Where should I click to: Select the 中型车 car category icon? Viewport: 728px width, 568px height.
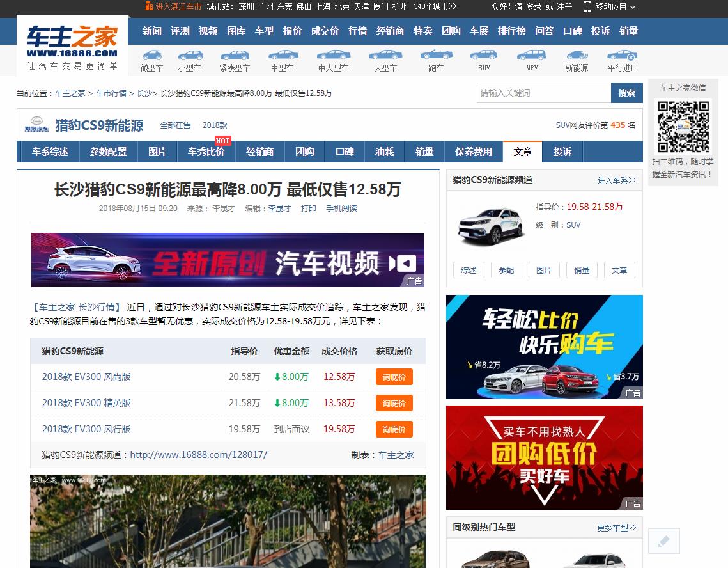click(283, 55)
